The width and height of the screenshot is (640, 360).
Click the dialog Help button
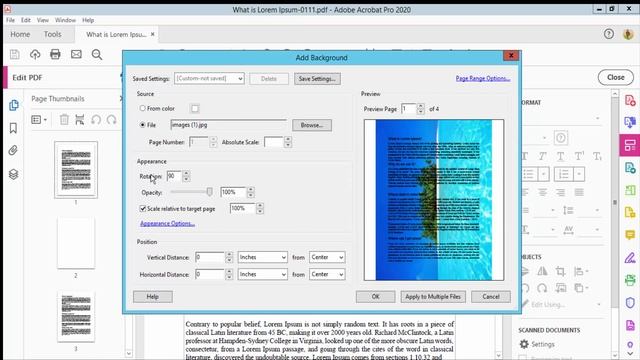point(153,297)
